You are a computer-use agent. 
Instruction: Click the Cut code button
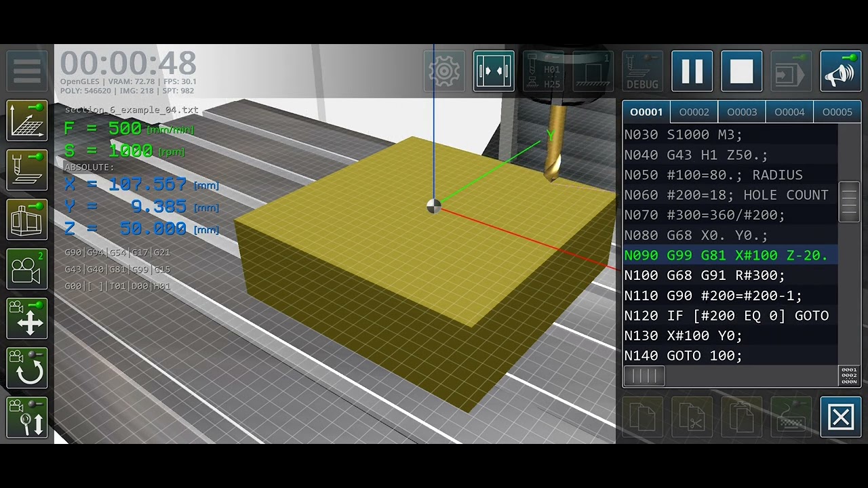coord(692,418)
